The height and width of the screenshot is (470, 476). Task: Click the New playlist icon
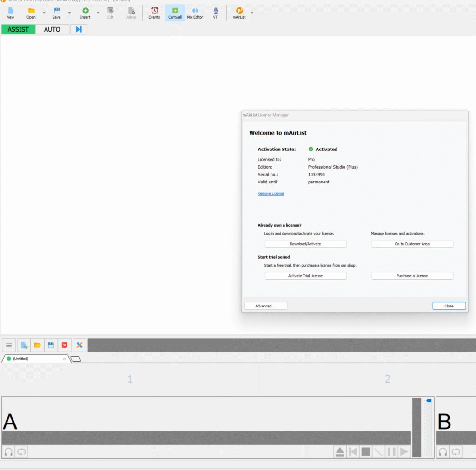[x=10, y=13]
